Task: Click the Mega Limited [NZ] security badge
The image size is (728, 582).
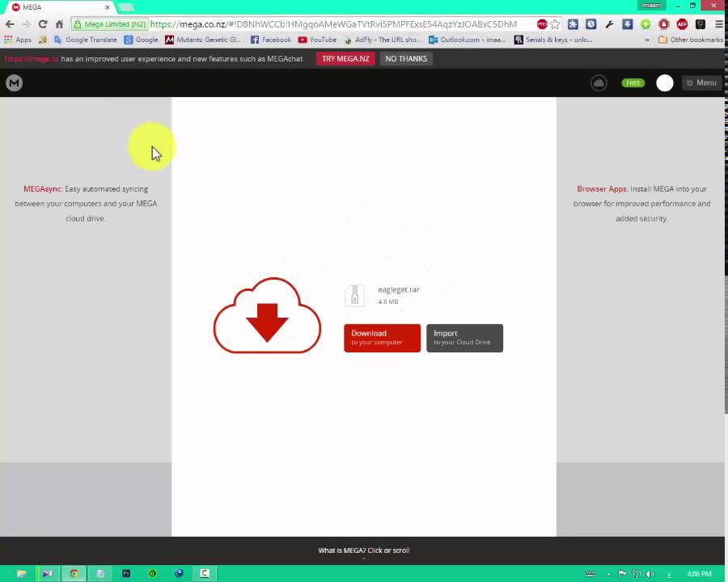Action: coord(110,24)
